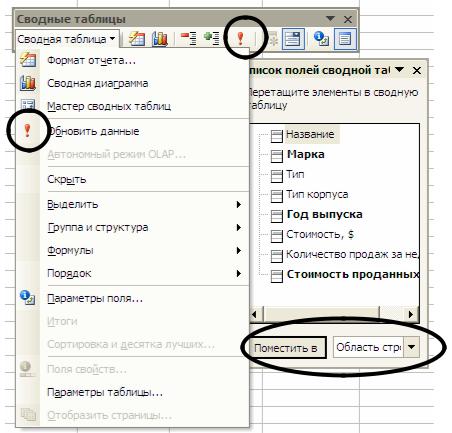Viewport: 452px width, 433px height.
Task: Open toolbar options arrow in Сводные таблицы title
Action: click(x=330, y=19)
